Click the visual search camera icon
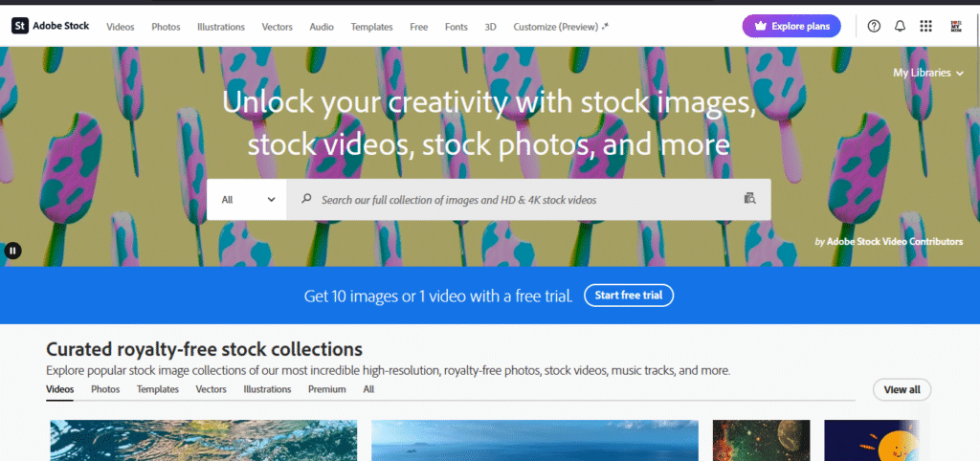 coord(750,199)
